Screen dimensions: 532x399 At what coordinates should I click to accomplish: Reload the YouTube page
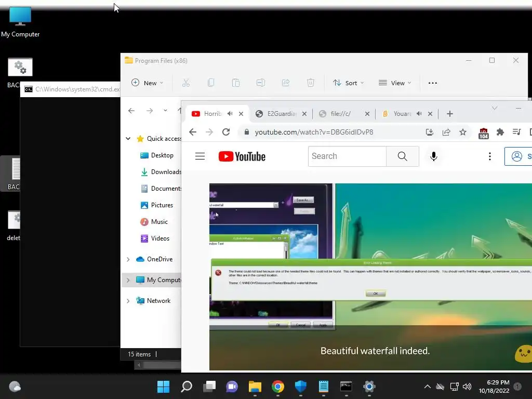[x=226, y=132]
